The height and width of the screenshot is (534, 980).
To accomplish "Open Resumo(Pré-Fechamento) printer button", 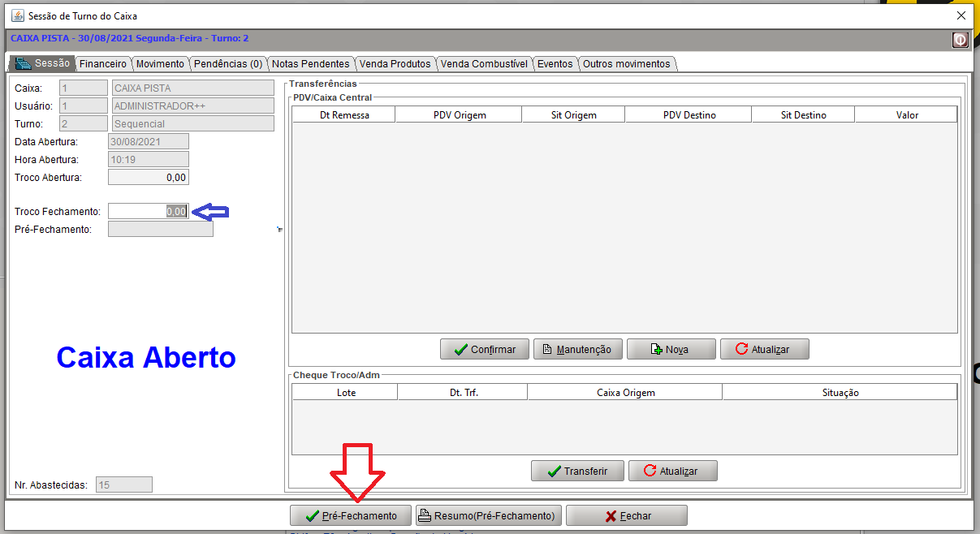I will pyautogui.click(x=488, y=515).
